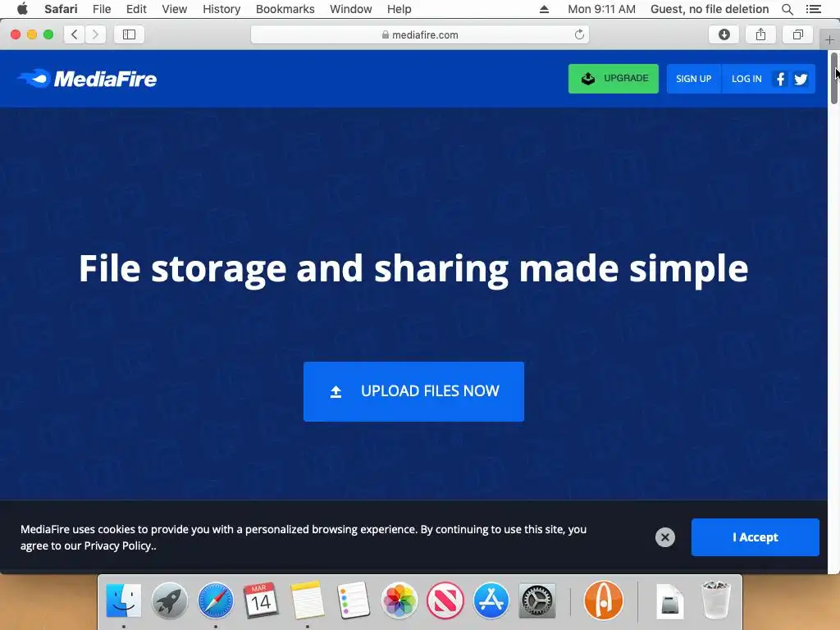Open Photos from the dock
The image size is (840, 630).
tap(399, 600)
